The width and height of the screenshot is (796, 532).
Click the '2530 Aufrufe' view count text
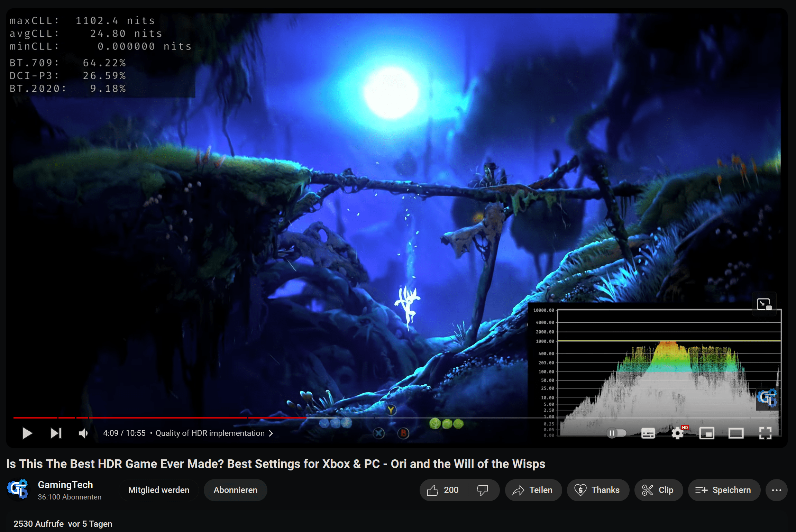38,524
